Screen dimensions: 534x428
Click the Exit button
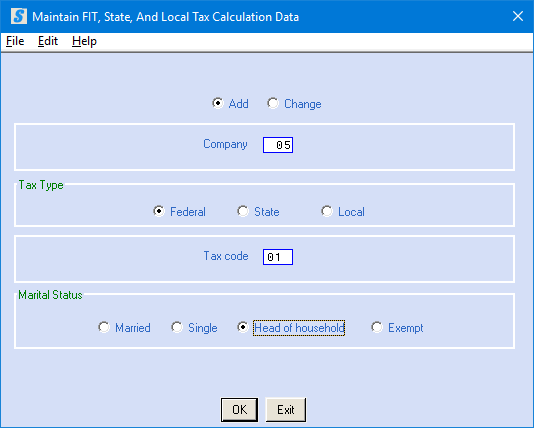[x=286, y=410]
